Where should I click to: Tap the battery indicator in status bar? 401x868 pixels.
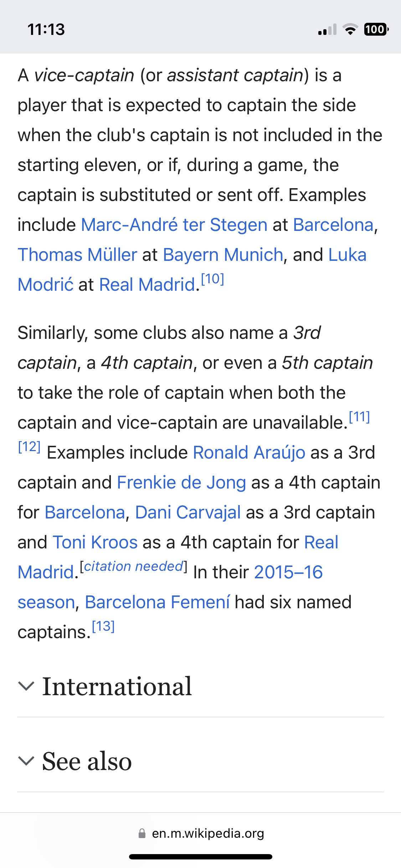point(376,29)
